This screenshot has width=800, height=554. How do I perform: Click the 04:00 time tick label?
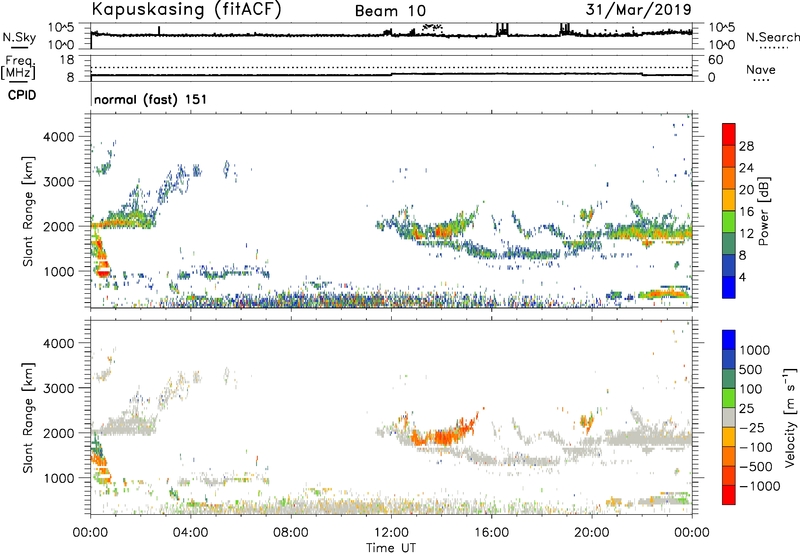pos(190,533)
